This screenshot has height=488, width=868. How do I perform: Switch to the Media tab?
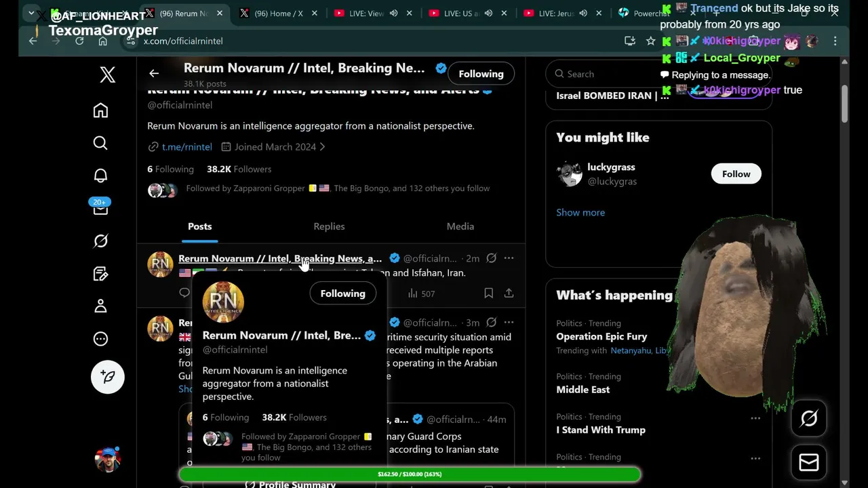[460, 226]
